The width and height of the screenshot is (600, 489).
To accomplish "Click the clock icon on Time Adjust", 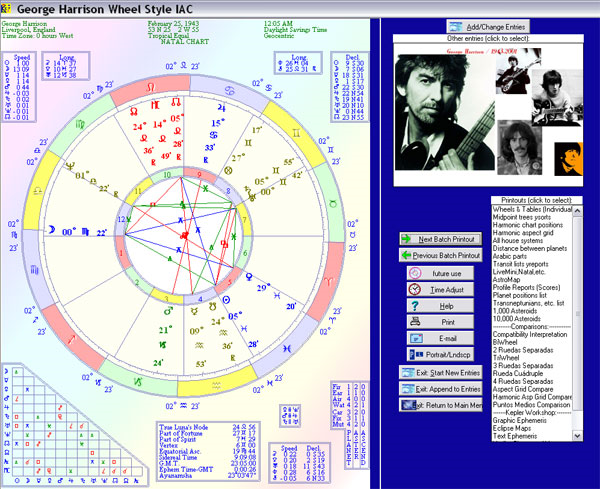I will pos(415,289).
